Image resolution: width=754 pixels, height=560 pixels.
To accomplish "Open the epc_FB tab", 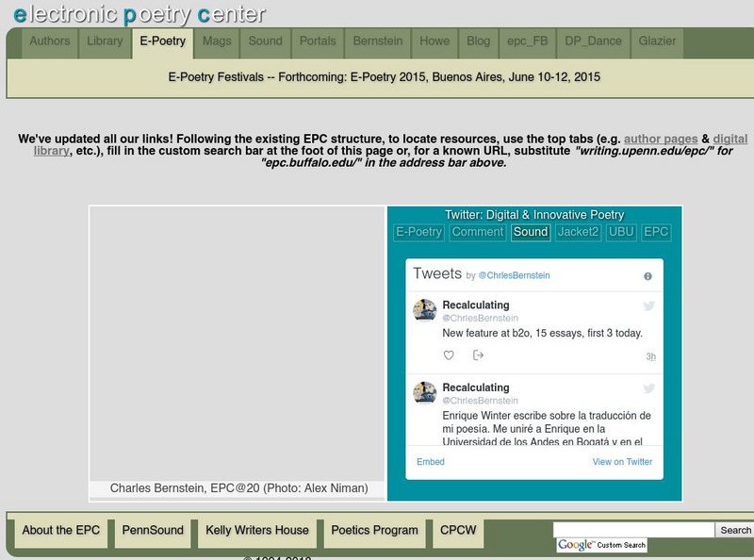I will (528, 41).
